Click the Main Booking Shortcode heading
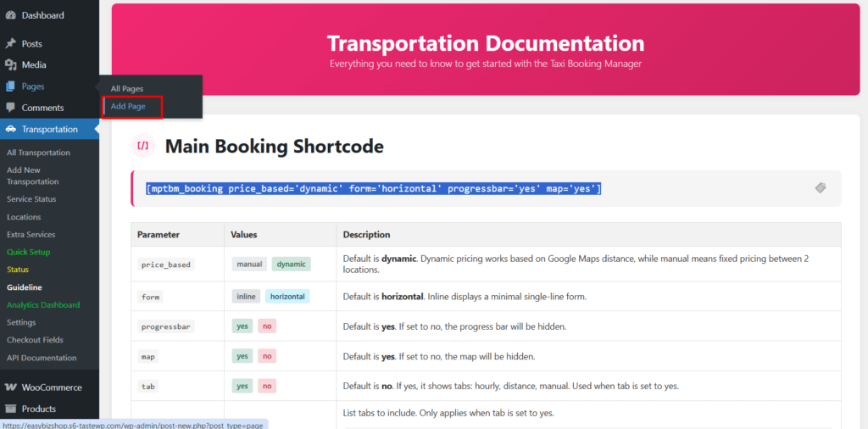The image size is (868, 429). click(275, 146)
